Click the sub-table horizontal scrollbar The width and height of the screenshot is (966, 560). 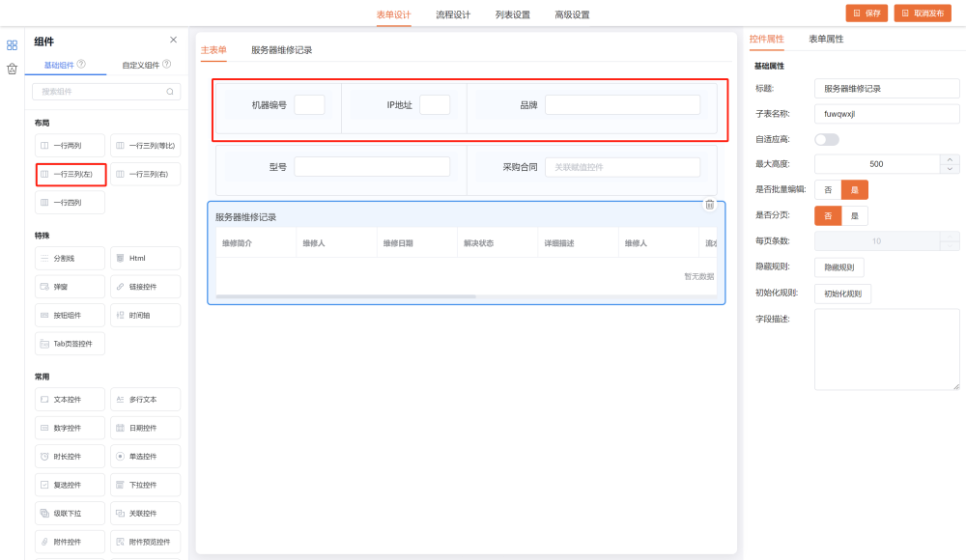tap(346, 296)
